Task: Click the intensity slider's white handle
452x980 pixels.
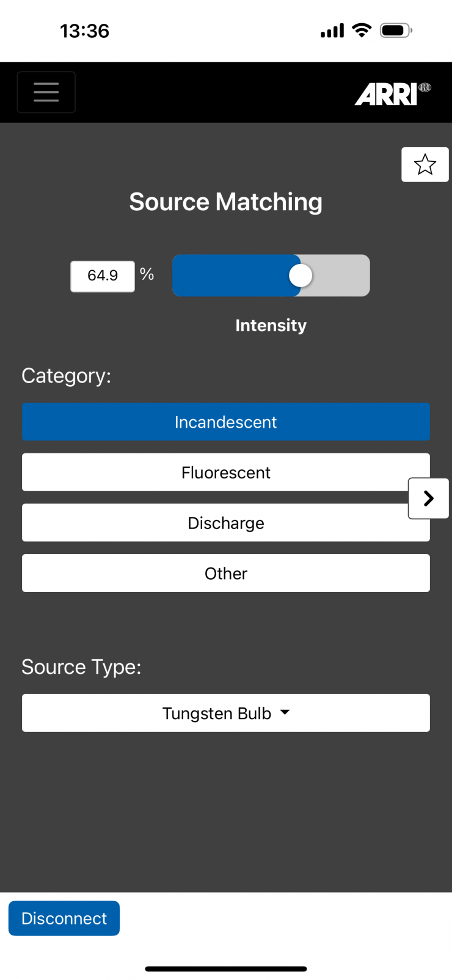Action: [x=301, y=276]
